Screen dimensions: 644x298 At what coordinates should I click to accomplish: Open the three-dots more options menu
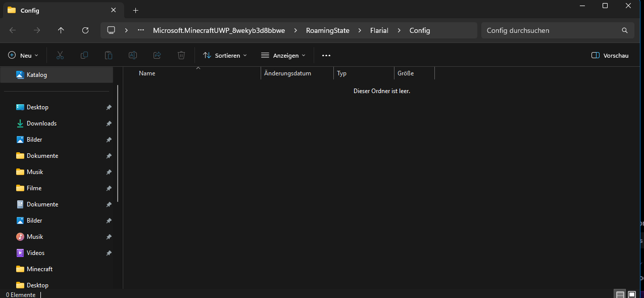tap(326, 55)
